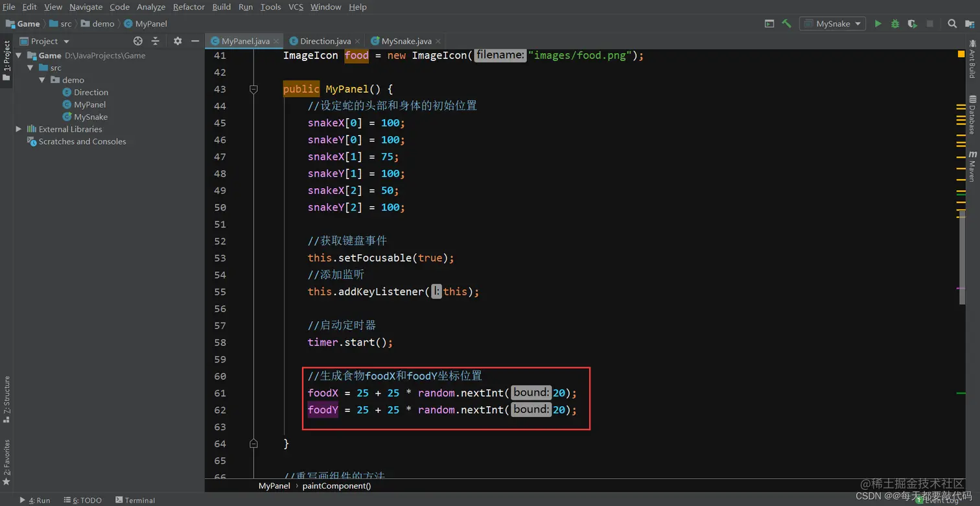Image resolution: width=980 pixels, height=506 pixels.
Task: Open the Edit menu
Action: [29, 6]
